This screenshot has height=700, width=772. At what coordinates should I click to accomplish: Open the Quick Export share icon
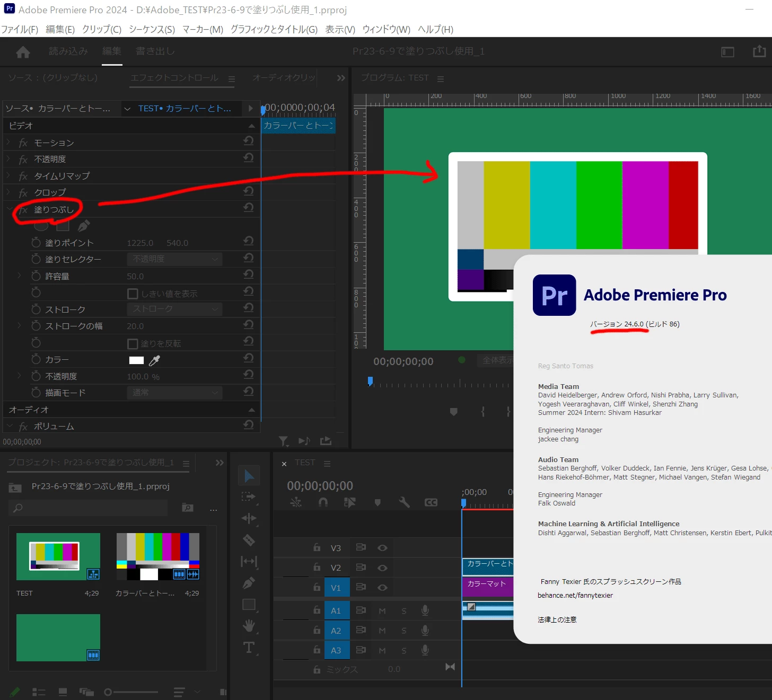pos(759,51)
